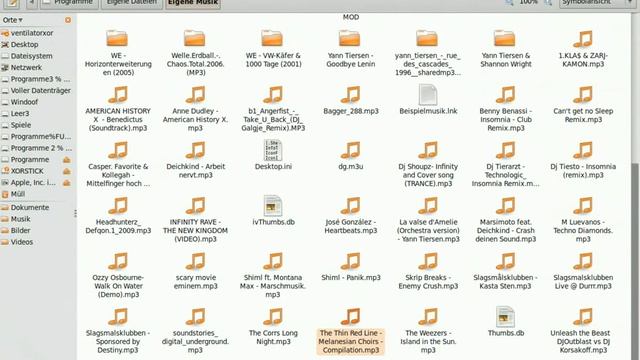Select Slagsmålsklubben - Kasta Sten.mp3

[x=506, y=271]
